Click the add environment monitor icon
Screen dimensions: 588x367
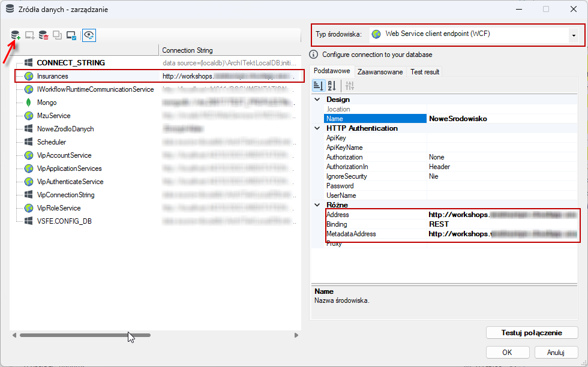[x=29, y=35]
